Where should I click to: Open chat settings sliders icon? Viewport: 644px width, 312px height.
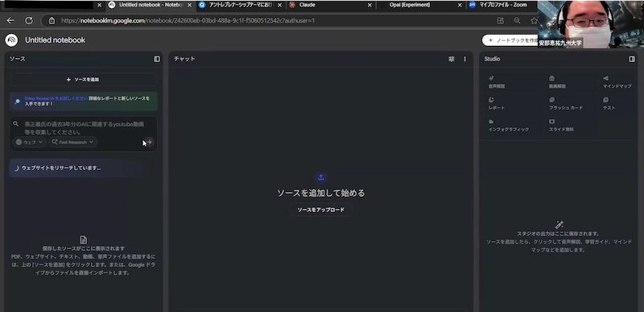tap(452, 59)
